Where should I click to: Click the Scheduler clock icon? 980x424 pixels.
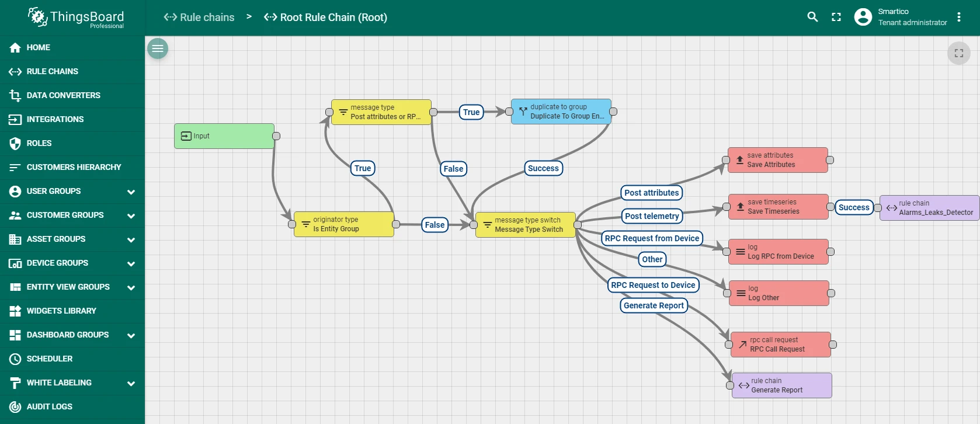click(x=15, y=359)
